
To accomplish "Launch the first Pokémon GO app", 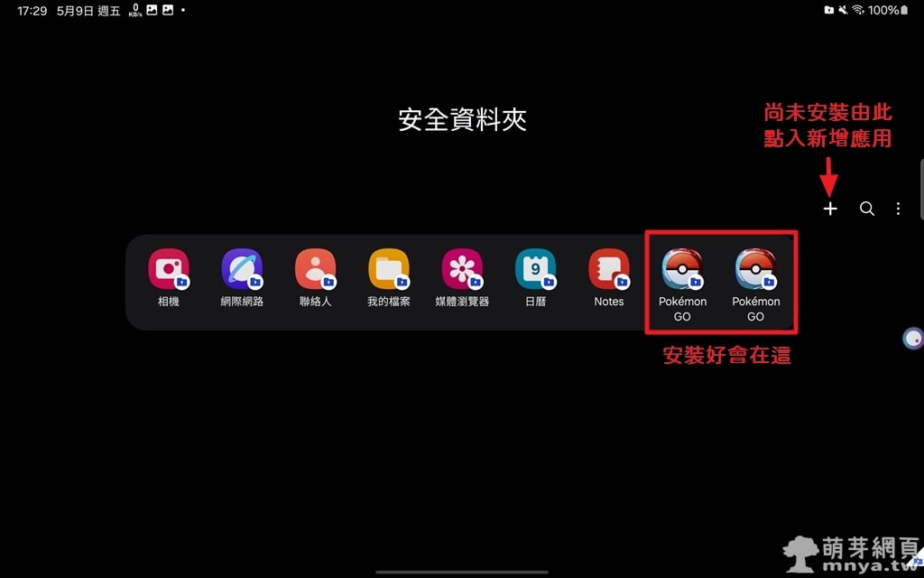I will [x=682, y=269].
